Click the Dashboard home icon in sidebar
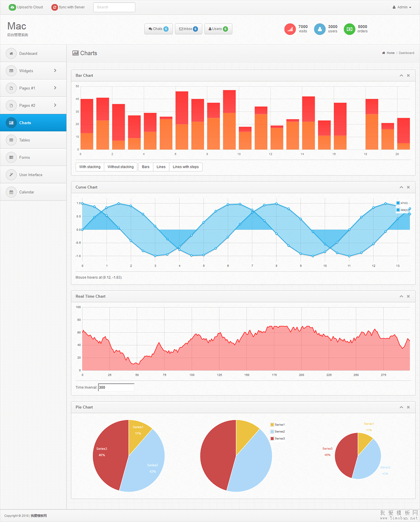 point(11,53)
